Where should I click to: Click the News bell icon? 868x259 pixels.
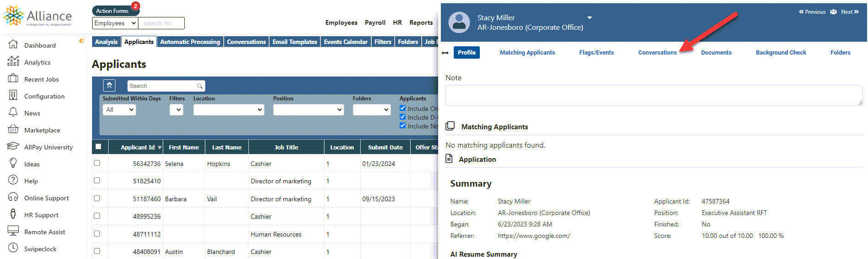(x=13, y=112)
